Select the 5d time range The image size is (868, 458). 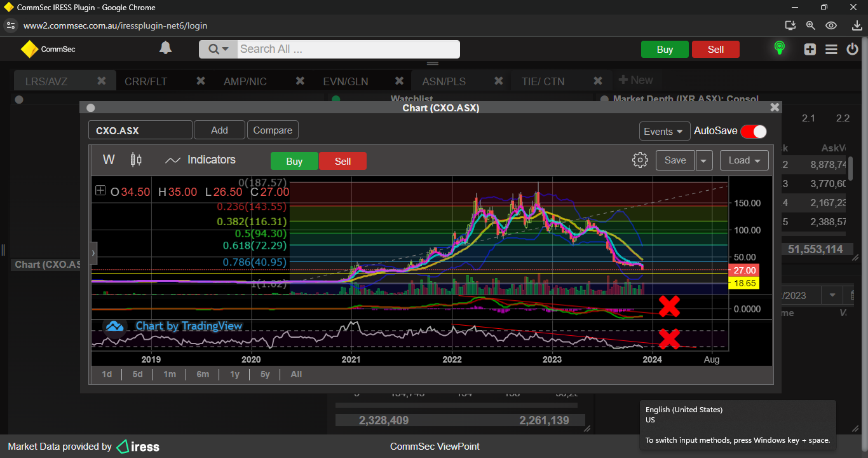(137, 374)
